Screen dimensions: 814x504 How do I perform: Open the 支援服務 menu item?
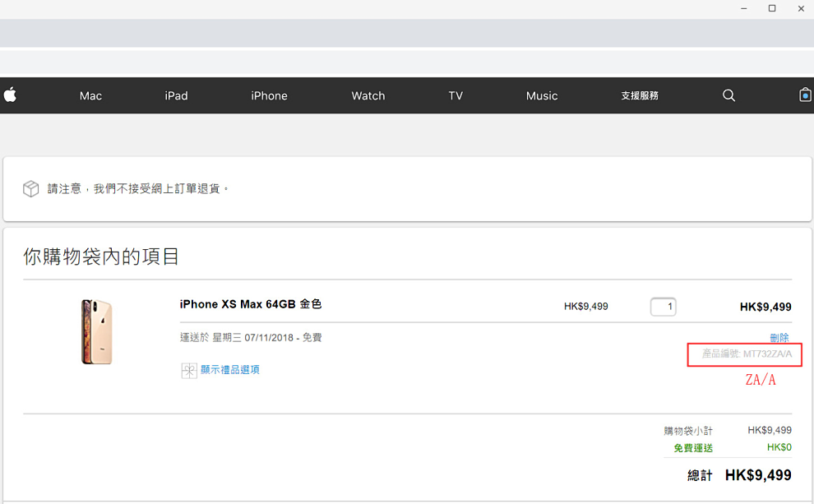coord(640,96)
